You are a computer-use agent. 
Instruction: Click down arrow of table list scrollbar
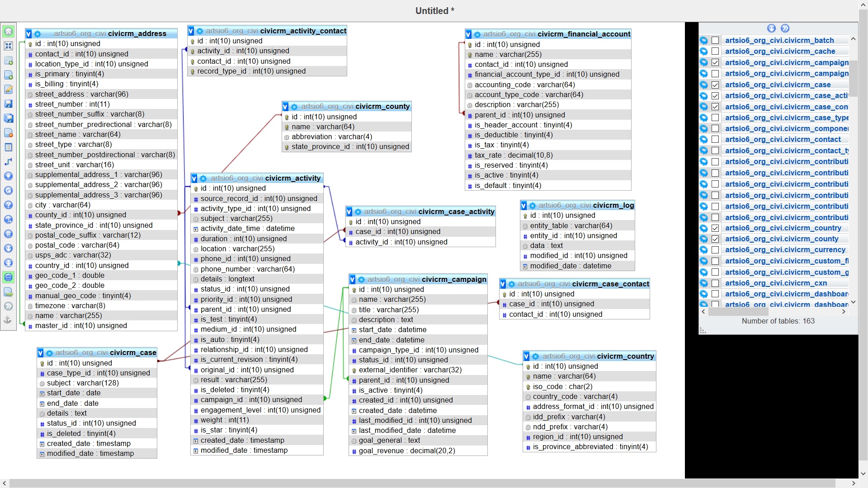coord(853,302)
